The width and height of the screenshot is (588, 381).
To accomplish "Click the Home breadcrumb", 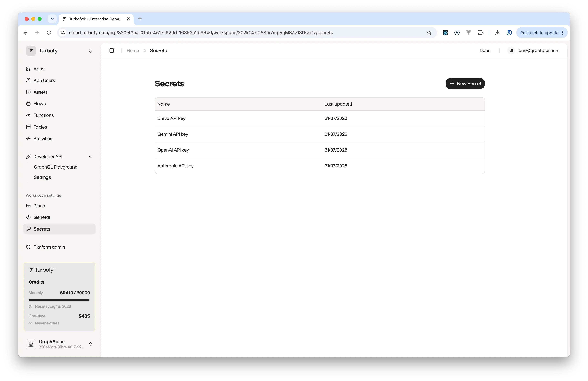I will 133,50.
